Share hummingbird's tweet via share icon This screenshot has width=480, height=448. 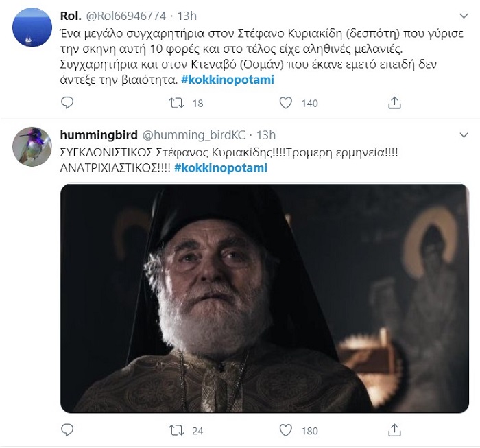point(394,431)
